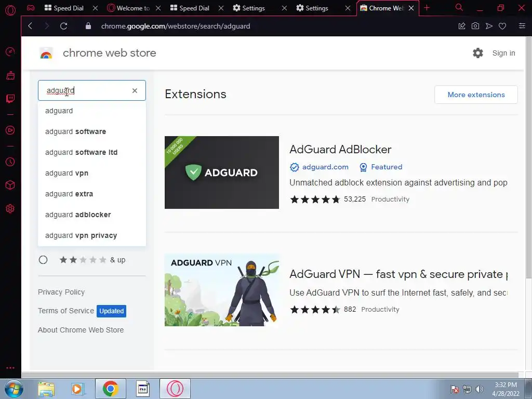Open Windows Start button
This screenshot has width=532, height=399.
(14, 389)
